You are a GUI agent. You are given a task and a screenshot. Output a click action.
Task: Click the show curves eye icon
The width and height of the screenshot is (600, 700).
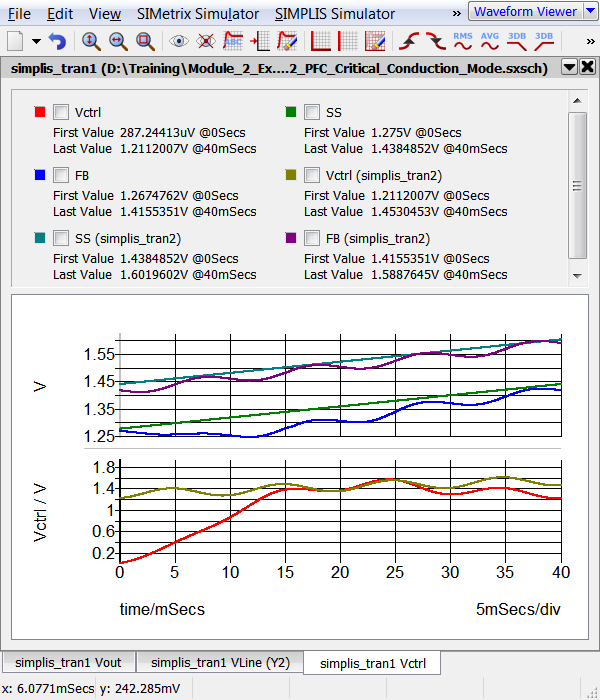(x=179, y=41)
